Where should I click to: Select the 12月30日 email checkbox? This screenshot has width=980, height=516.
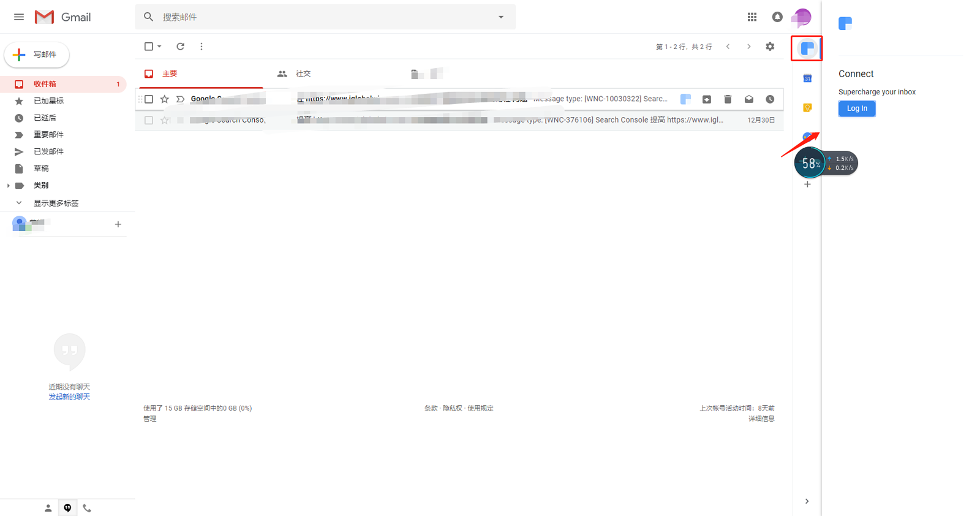149,120
